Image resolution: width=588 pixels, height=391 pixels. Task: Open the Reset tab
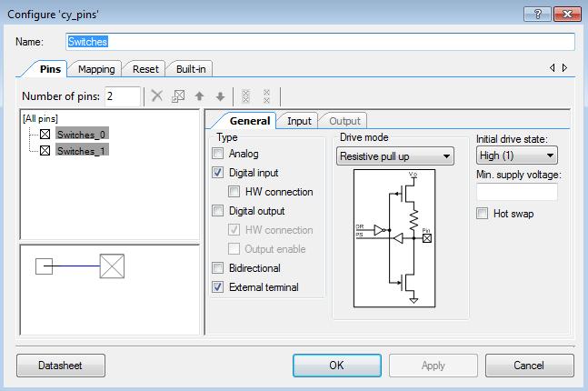pos(145,69)
